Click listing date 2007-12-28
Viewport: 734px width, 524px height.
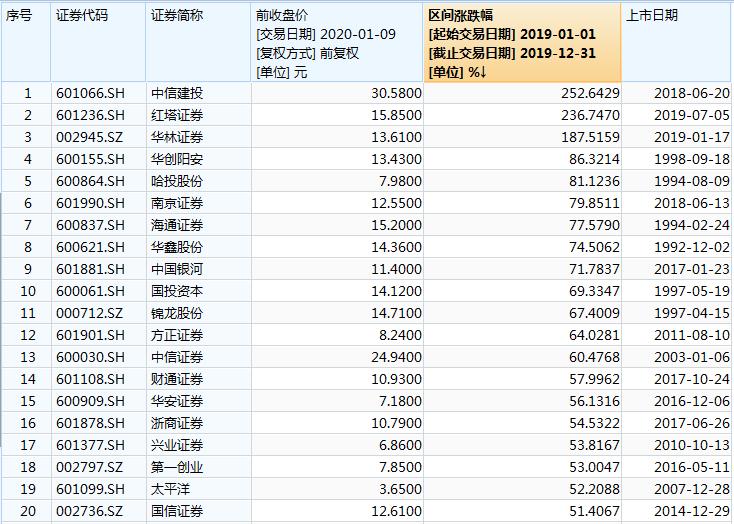pos(692,489)
